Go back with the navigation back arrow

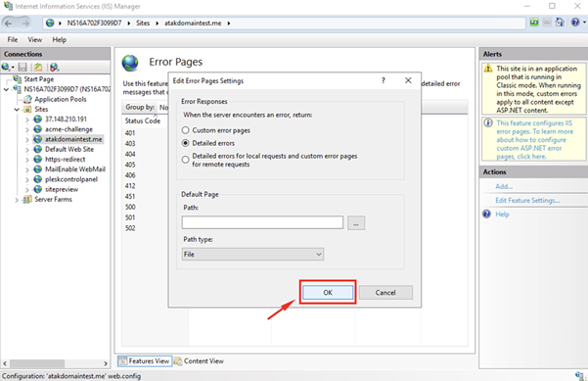point(8,24)
